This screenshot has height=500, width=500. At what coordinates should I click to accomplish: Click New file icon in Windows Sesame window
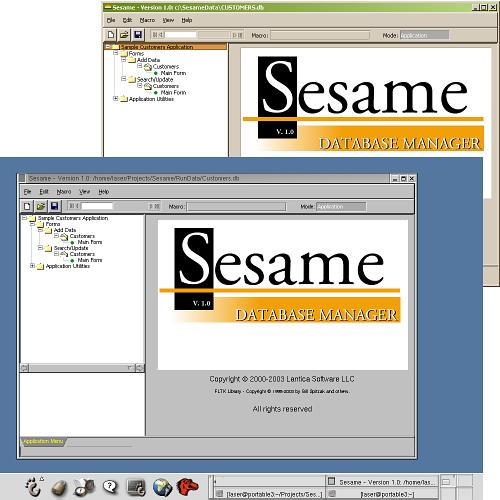coord(111,35)
